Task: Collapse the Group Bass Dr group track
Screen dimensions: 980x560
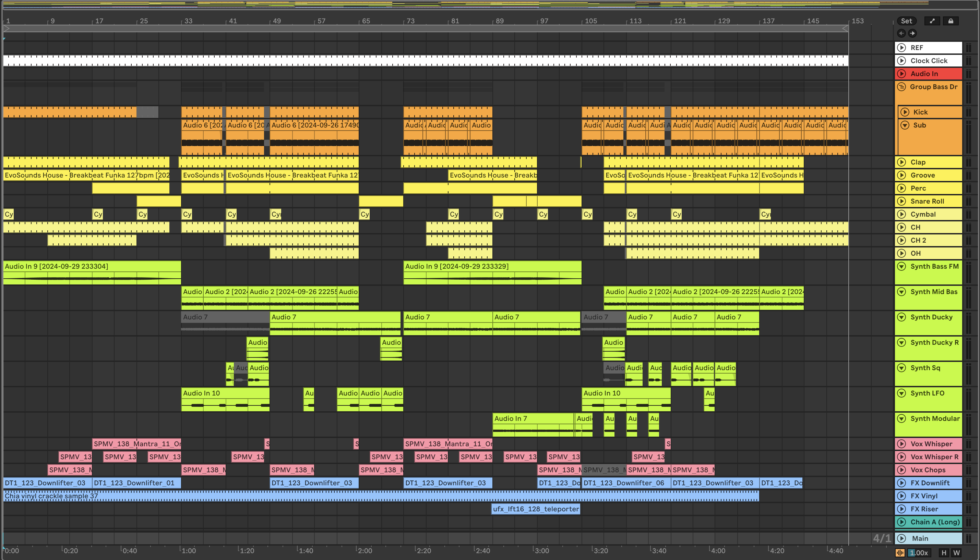Action: 901,87
